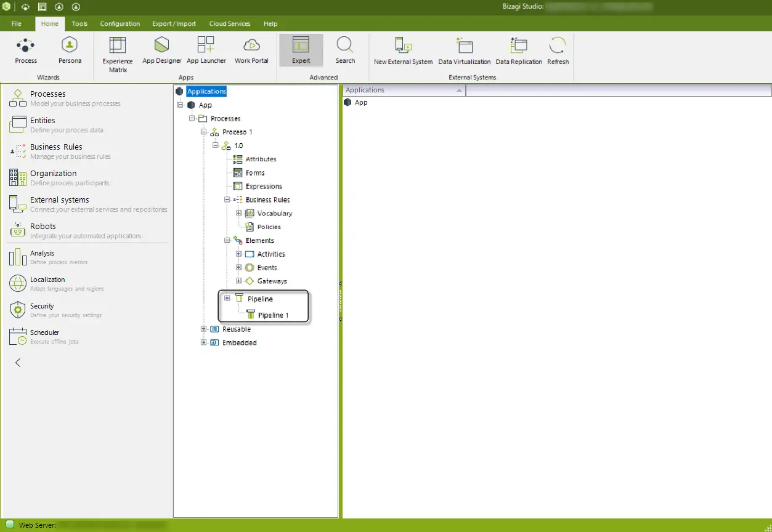
Task: Open Data Virtualization
Action: click(x=465, y=51)
